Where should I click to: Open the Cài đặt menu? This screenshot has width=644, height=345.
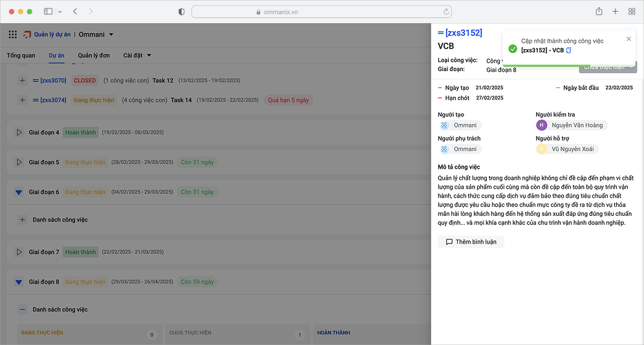pos(137,56)
